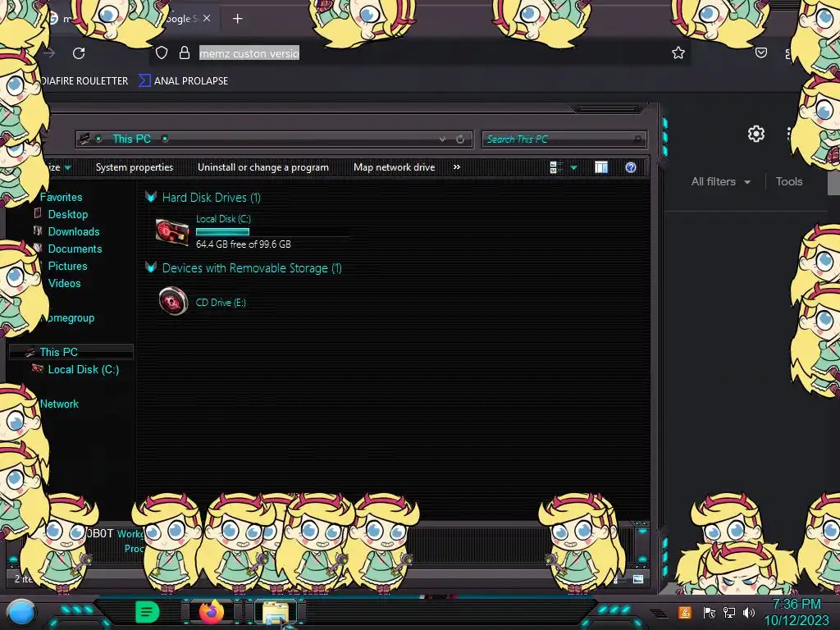840x630 pixels.
Task: Switch to large icons status bar view
Action: point(637,579)
